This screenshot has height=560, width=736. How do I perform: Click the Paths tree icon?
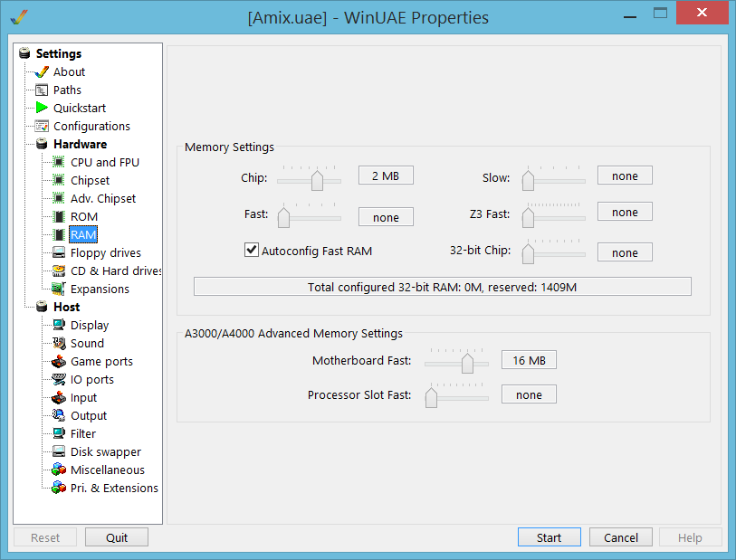click(42, 90)
